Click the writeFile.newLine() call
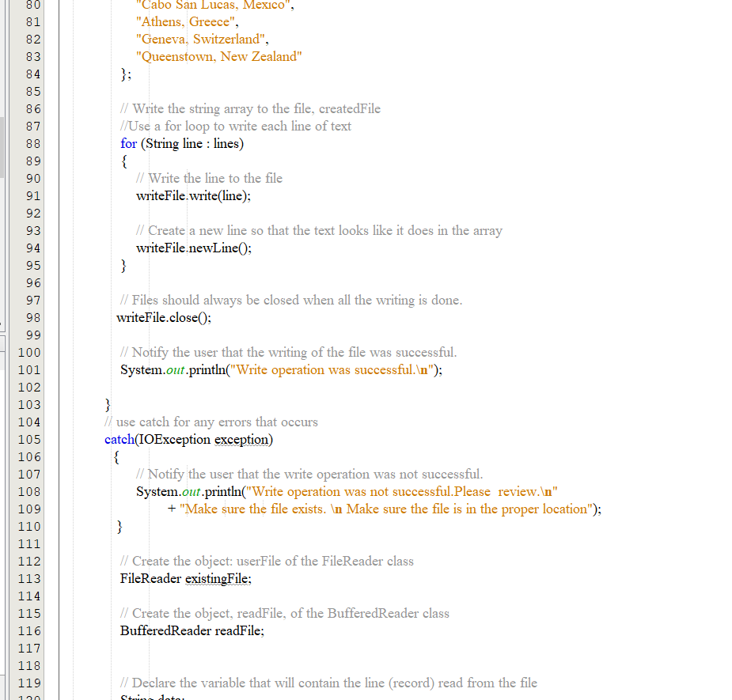Image resolution: width=732 pixels, height=700 pixels. coord(194,248)
